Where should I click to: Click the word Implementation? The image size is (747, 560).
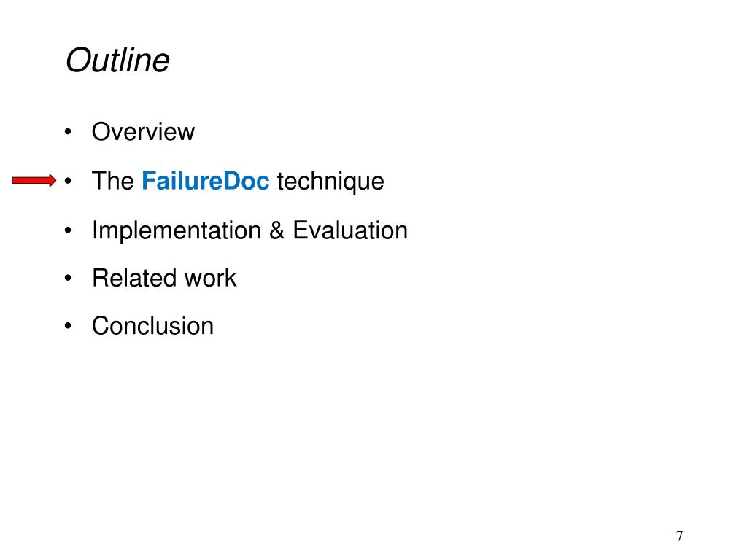pyautogui.click(x=176, y=230)
